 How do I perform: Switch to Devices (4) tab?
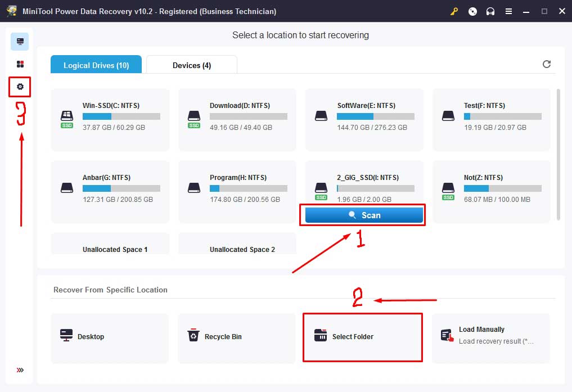(192, 65)
